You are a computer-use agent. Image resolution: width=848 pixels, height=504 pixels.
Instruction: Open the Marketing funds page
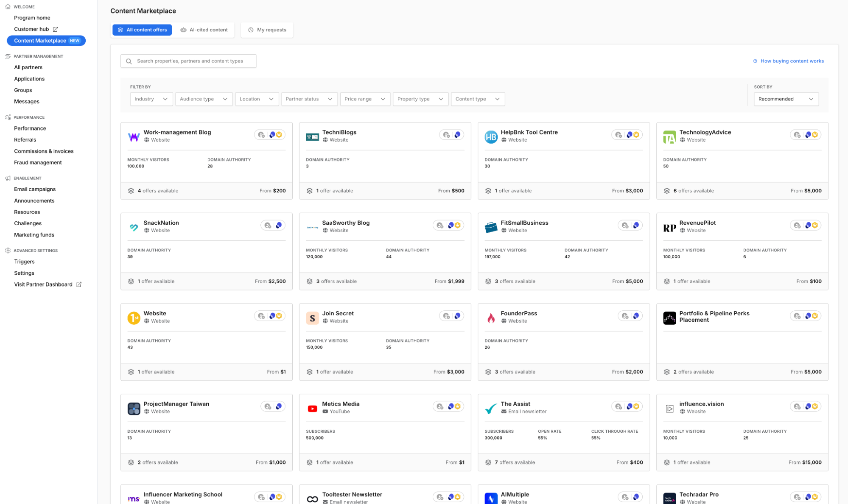coord(34,235)
